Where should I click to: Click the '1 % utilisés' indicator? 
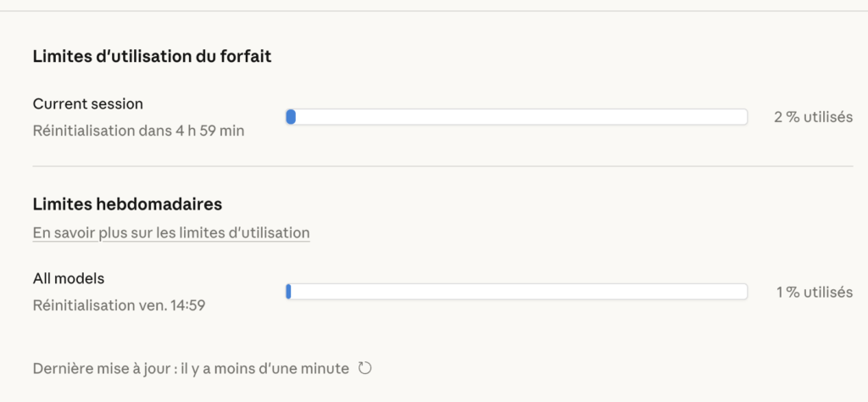(814, 292)
